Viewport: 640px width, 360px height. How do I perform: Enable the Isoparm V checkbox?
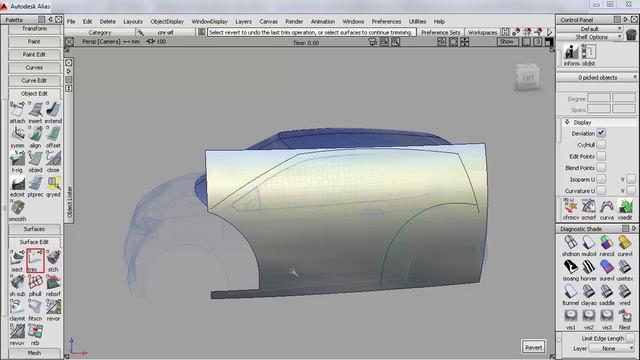(x=631, y=179)
